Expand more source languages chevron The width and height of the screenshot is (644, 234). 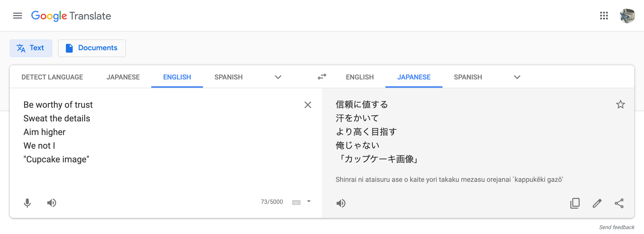[278, 77]
